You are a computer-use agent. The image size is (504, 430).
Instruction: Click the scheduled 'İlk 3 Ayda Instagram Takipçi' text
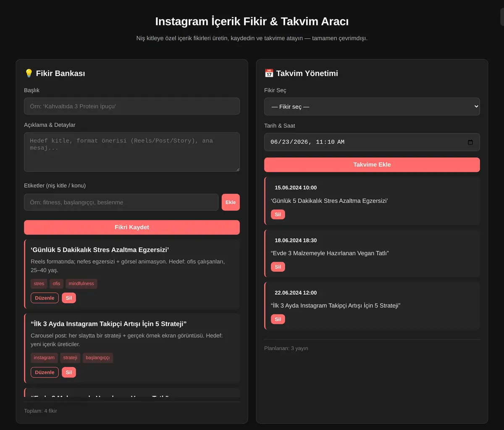coord(336,306)
